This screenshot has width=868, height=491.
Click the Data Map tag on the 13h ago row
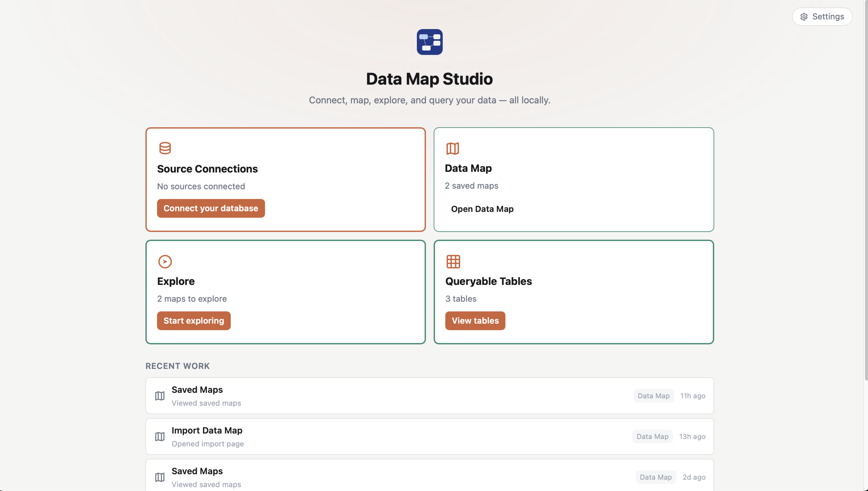pyautogui.click(x=652, y=436)
